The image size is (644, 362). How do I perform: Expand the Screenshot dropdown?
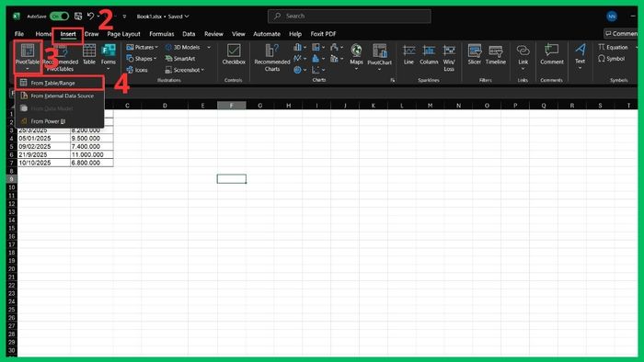tap(202, 70)
